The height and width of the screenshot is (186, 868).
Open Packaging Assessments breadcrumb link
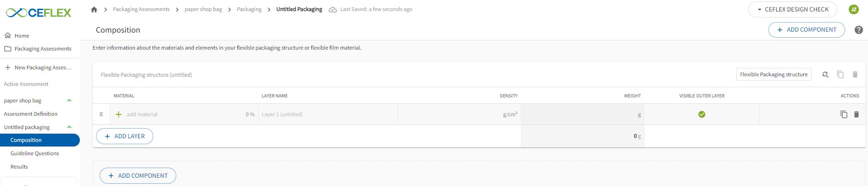pyautogui.click(x=141, y=9)
